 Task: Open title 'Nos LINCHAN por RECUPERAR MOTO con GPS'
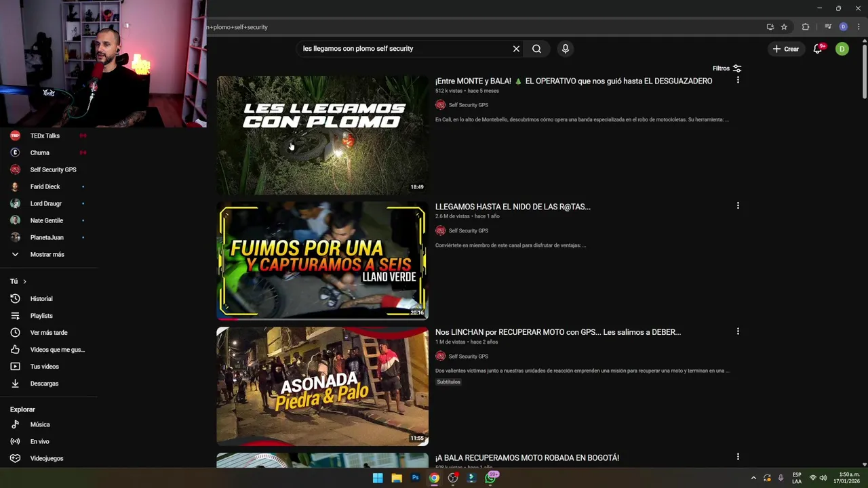tap(558, 332)
